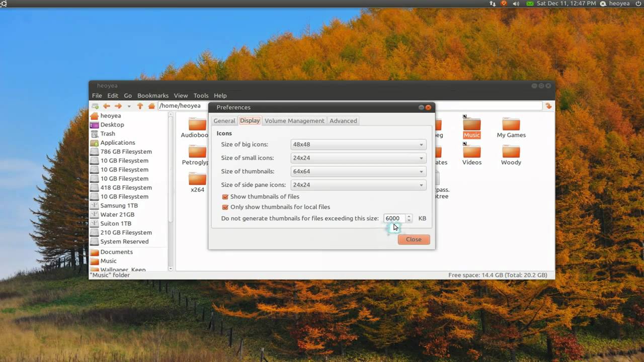Open Desktop from the side pane
The height and width of the screenshot is (362, 644).
[107, 125]
